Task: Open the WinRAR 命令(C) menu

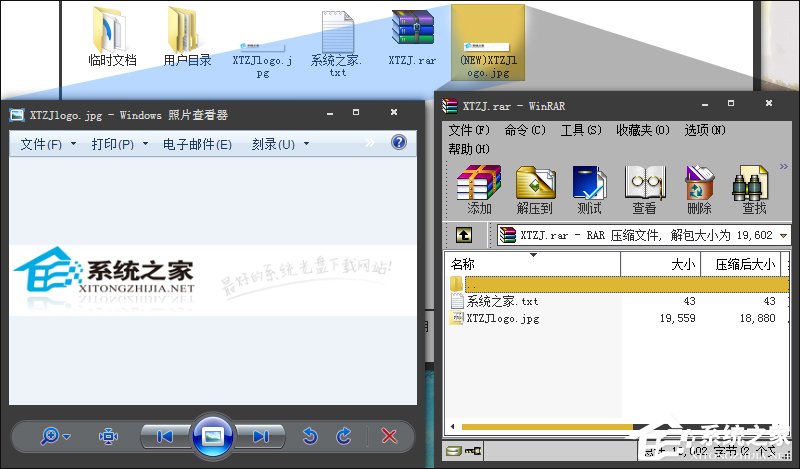Action: tap(525, 130)
